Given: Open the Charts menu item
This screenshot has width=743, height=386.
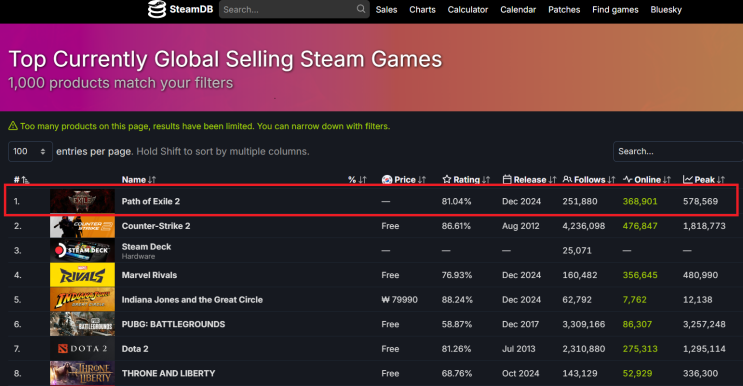Looking at the screenshot, I should click(x=422, y=9).
